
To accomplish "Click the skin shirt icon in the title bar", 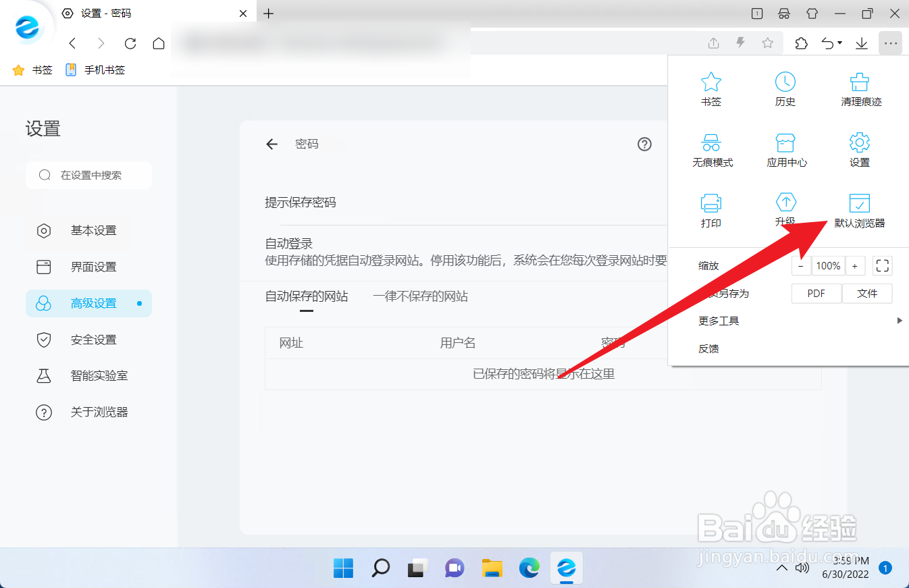I will point(812,14).
